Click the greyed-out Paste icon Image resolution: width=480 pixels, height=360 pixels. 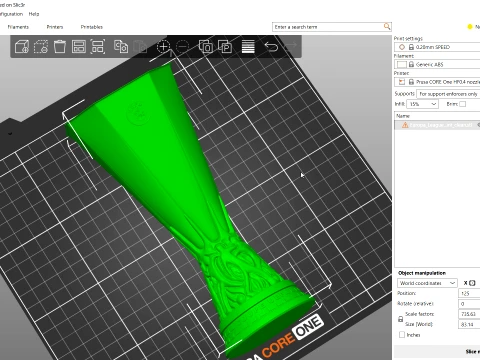pyautogui.click(x=140, y=47)
